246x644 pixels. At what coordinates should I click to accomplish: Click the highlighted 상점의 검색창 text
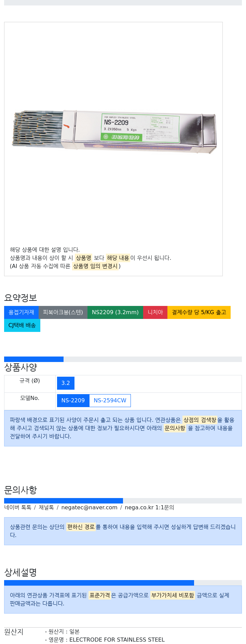(x=200, y=420)
